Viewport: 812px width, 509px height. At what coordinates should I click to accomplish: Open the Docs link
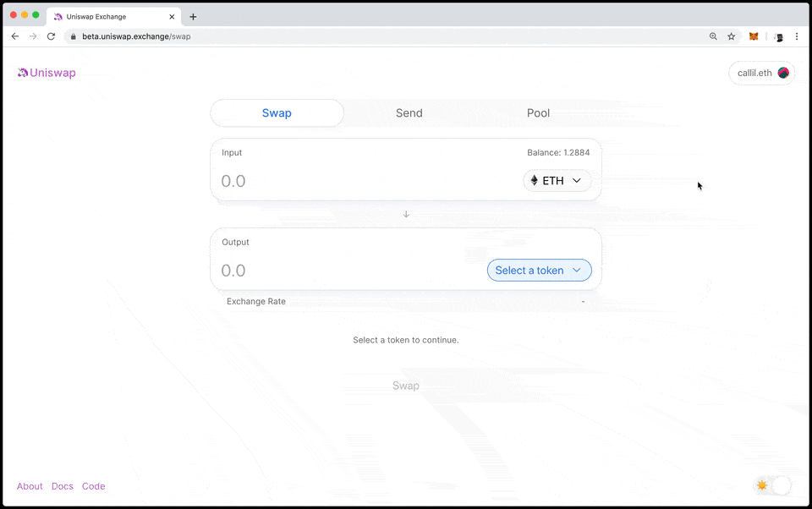(x=62, y=486)
